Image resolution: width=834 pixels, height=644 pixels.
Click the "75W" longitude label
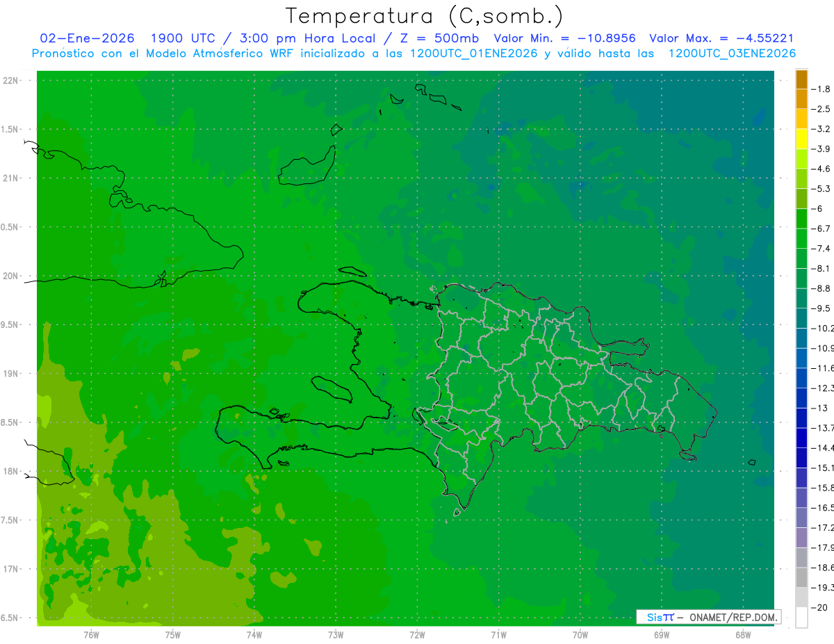[173, 635]
